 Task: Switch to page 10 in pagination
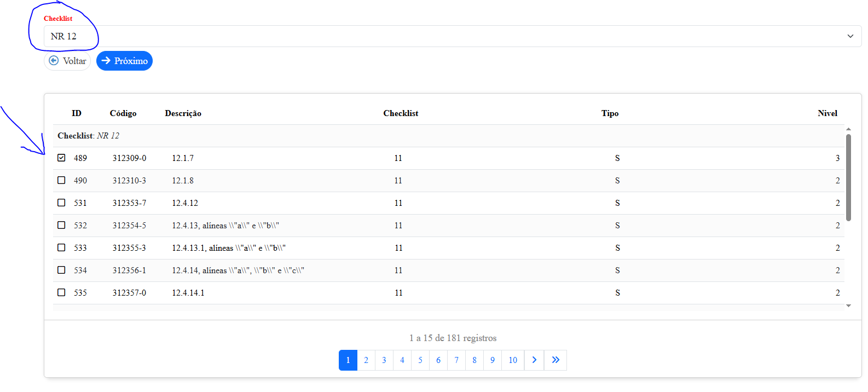pyautogui.click(x=513, y=360)
